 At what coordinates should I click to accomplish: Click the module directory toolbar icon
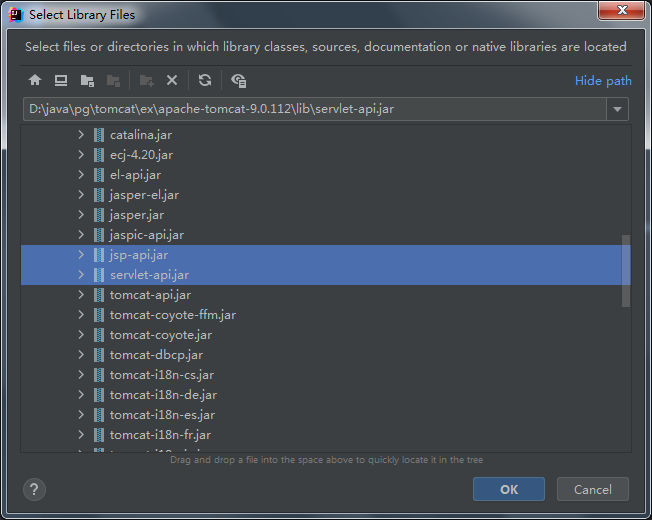click(113, 80)
